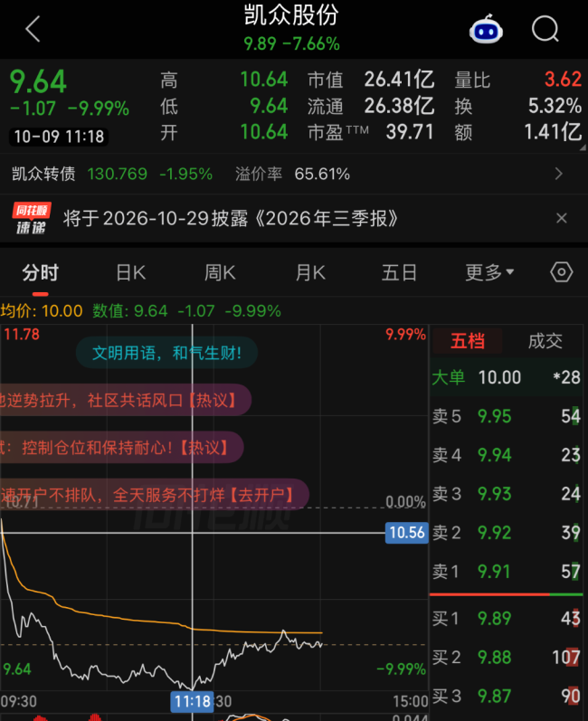This screenshot has width=588, height=721.
Task: Open the 控制仓位和保持耐心 comment
Action: click(121, 447)
